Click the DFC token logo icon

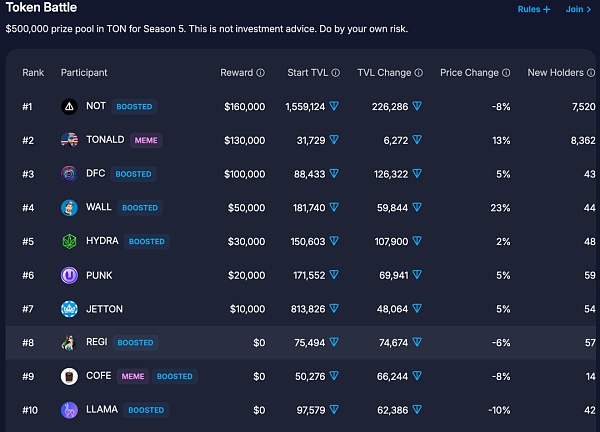pos(69,174)
